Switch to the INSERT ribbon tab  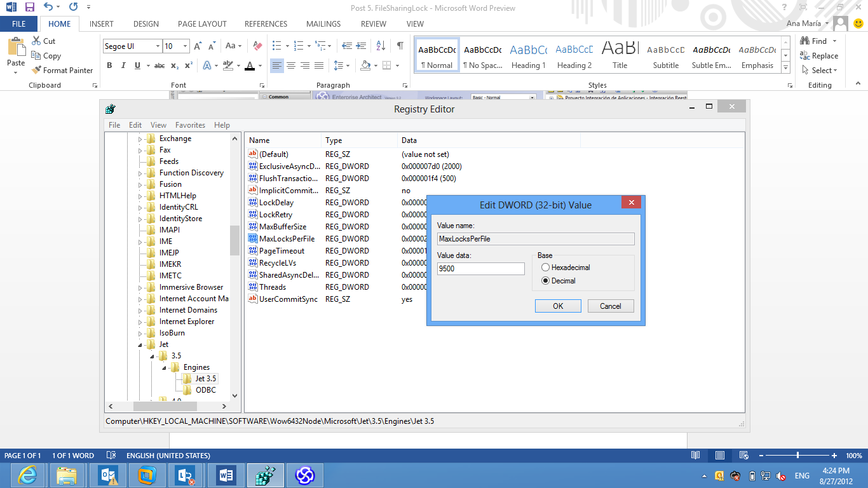102,24
